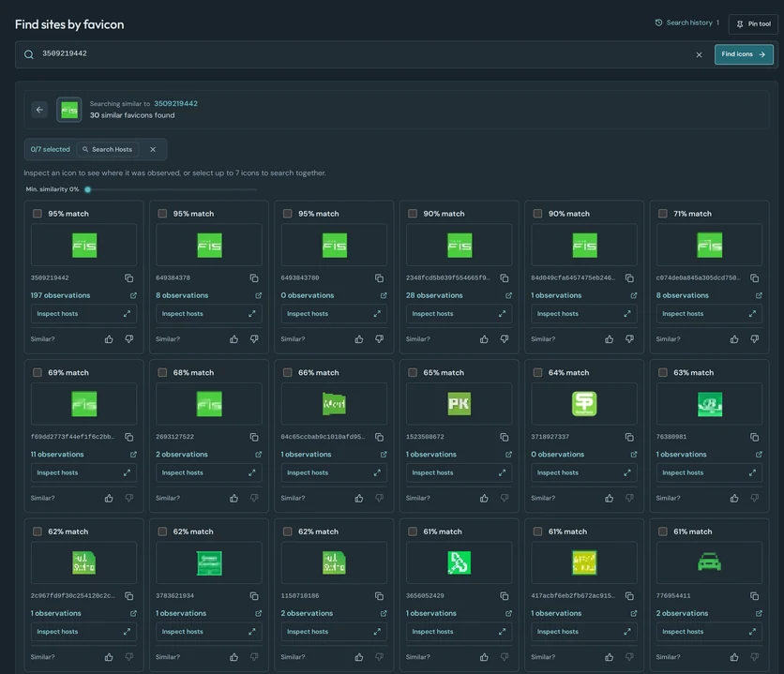Viewport: 784px width, 674px height.
Task: Thumbs up the 3656052429 favicon
Action: click(484, 657)
